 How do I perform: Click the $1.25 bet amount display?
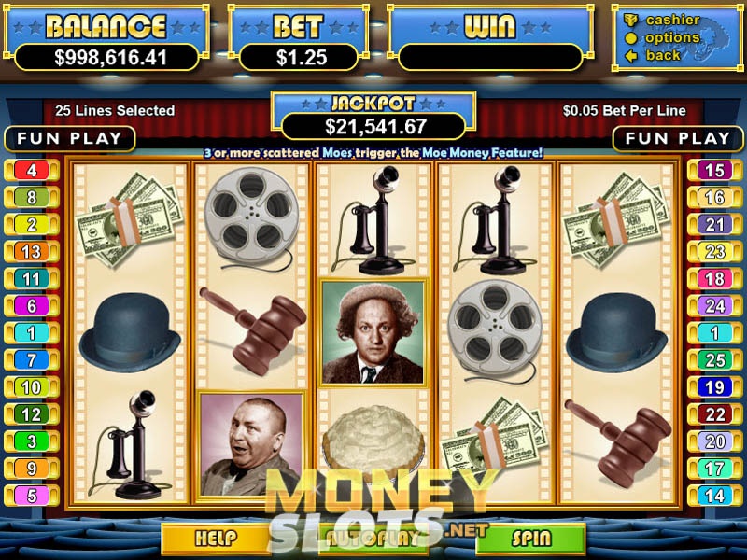299,58
